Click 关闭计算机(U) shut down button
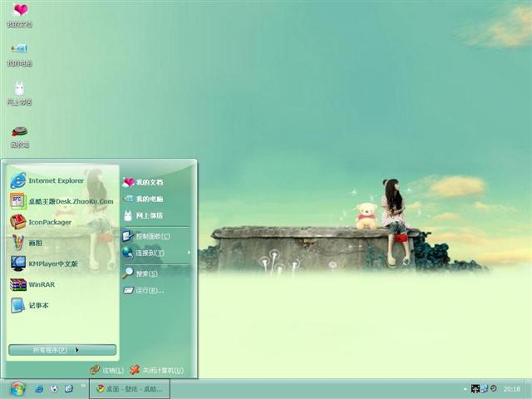The width and height of the screenshot is (532, 399). [x=157, y=370]
